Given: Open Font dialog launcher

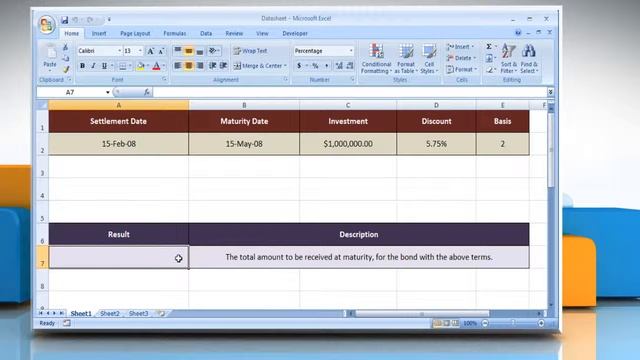Looking at the screenshot, I should (164, 79).
